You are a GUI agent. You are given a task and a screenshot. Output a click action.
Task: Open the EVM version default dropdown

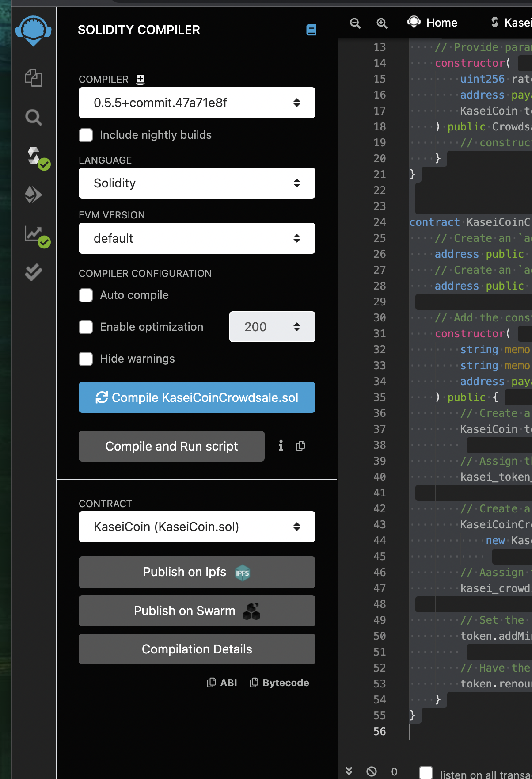tap(197, 238)
